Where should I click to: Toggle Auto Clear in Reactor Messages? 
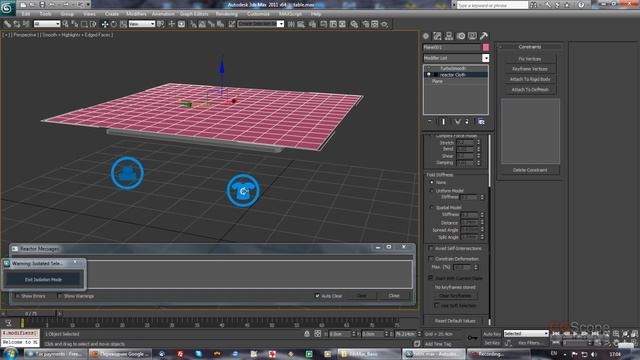317,296
